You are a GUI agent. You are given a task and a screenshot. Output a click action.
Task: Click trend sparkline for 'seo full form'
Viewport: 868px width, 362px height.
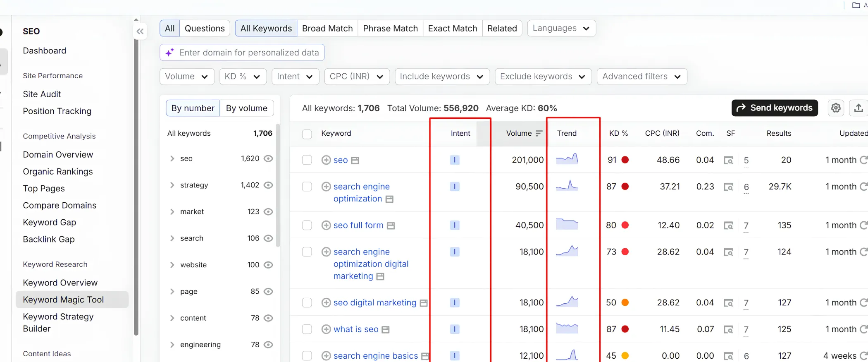[x=567, y=224]
